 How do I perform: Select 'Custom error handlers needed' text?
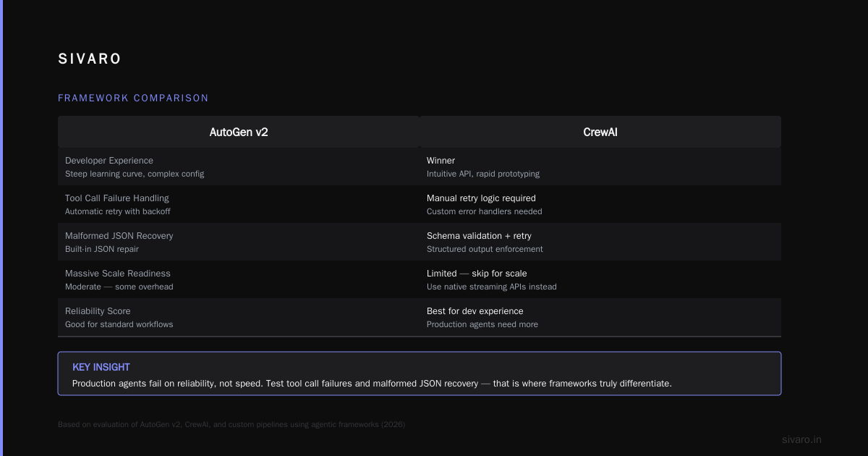pos(484,211)
